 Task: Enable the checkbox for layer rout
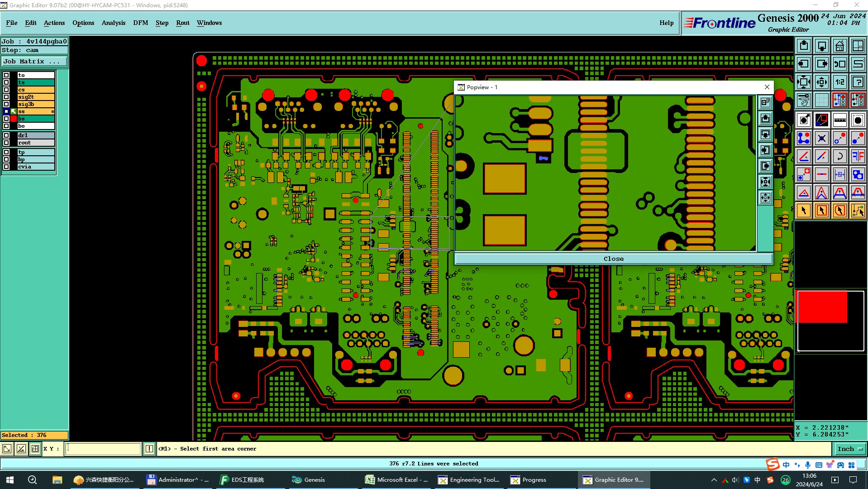6,143
